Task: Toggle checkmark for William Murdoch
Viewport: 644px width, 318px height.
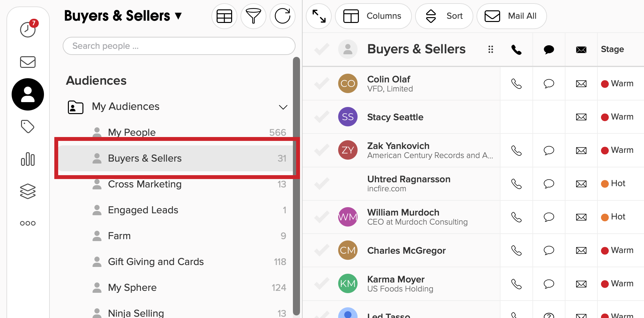Action: pos(322,217)
